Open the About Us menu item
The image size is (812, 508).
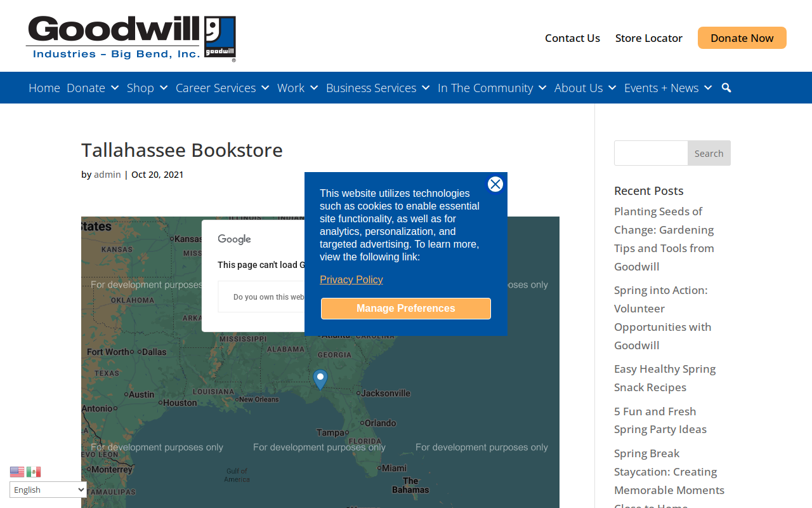point(579,88)
